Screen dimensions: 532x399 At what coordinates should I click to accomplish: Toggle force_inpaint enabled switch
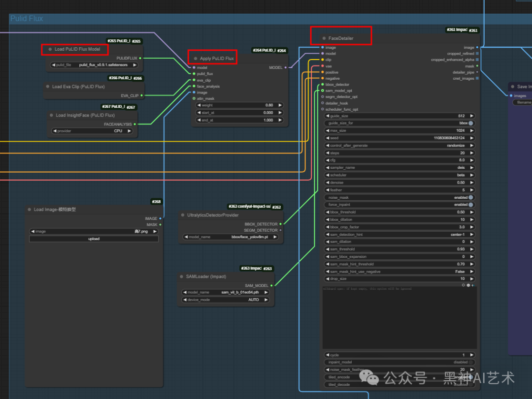(x=470, y=204)
